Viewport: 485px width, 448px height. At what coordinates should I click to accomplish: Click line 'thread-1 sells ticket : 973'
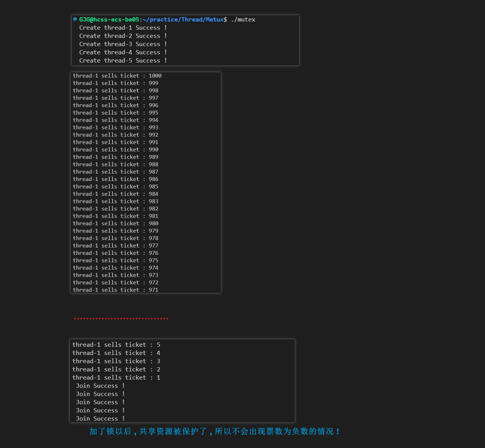point(116,276)
